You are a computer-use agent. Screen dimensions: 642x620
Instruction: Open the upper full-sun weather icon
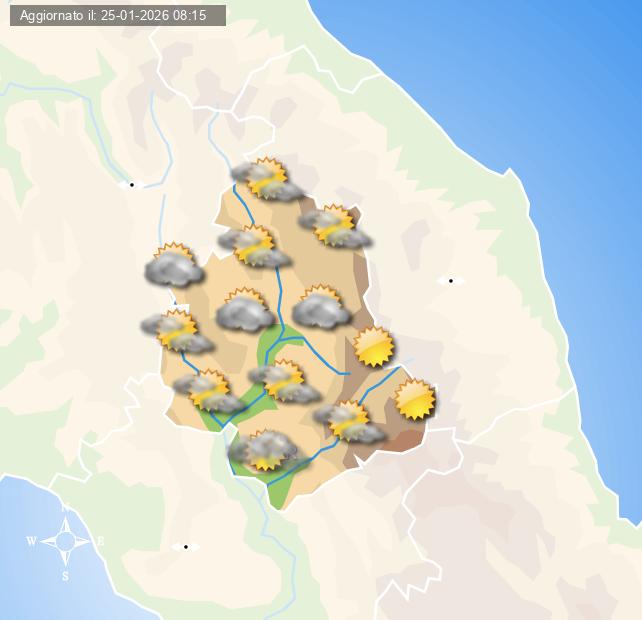click(x=373, y=346)
